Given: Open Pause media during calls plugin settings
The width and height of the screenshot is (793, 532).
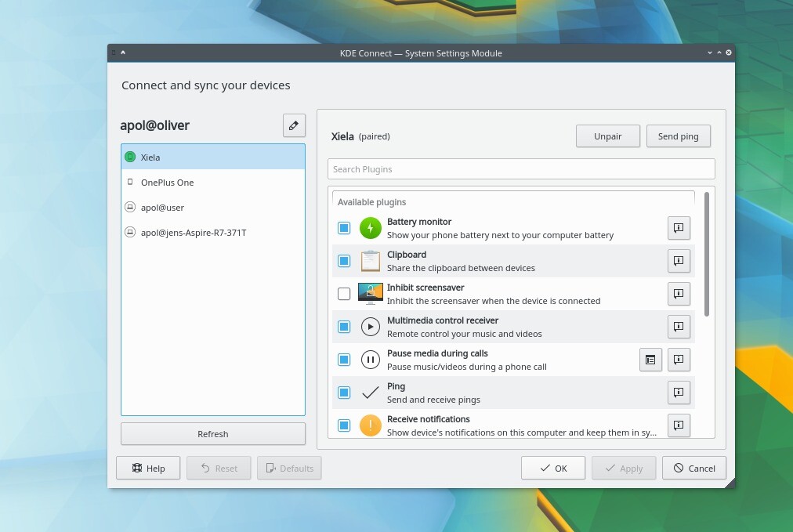Looking at the screenshot, I should [650, 360].
